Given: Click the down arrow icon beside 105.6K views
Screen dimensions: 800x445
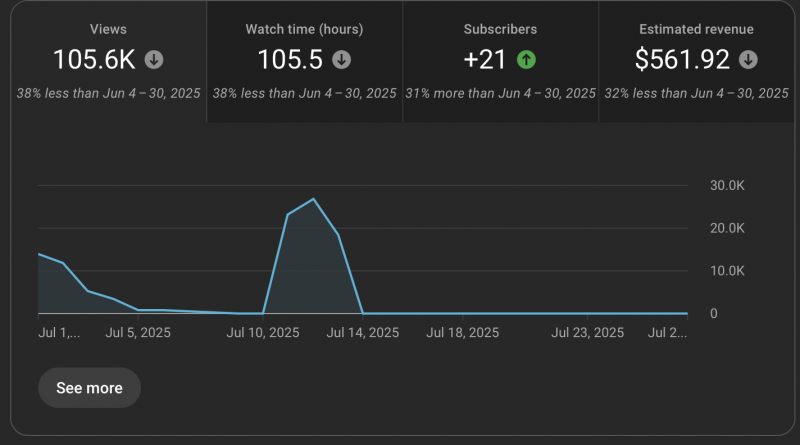Looking at the screenshot, I should pyautogui.click(x=153, y=60).
